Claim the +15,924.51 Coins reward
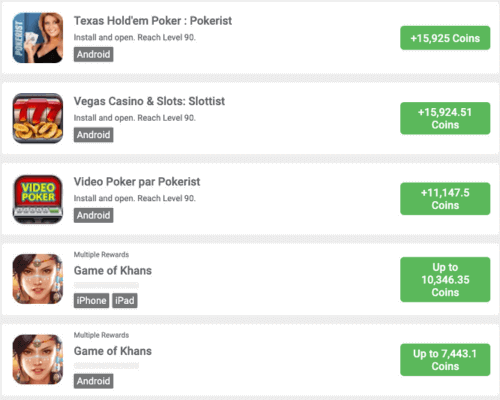The image size is (500, 400). pos(445,118)
